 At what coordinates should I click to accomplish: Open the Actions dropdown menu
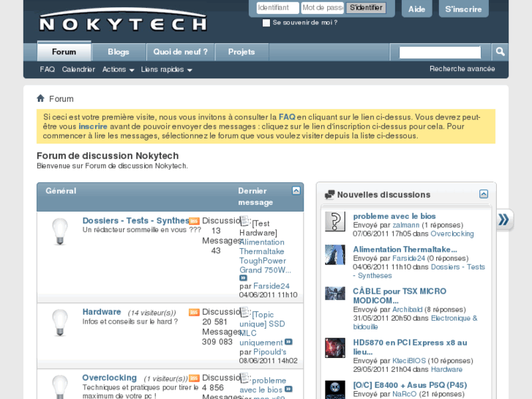[118, 70]
